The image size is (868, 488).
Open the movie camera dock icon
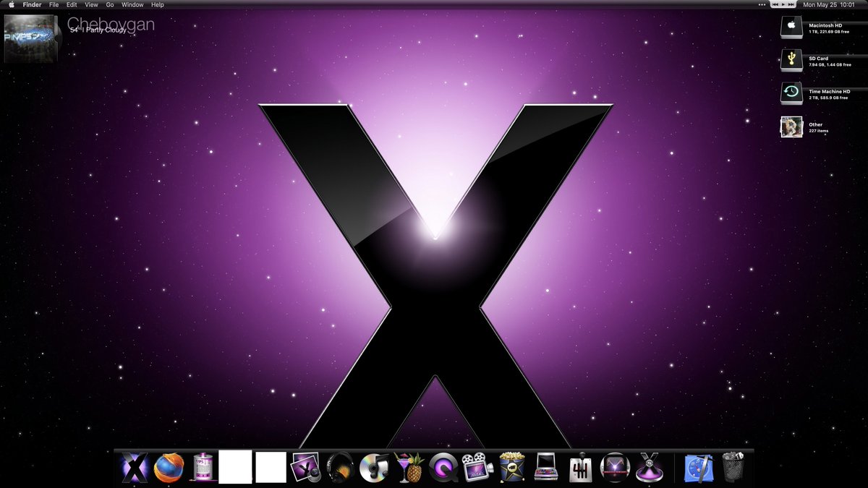(477, 467)
